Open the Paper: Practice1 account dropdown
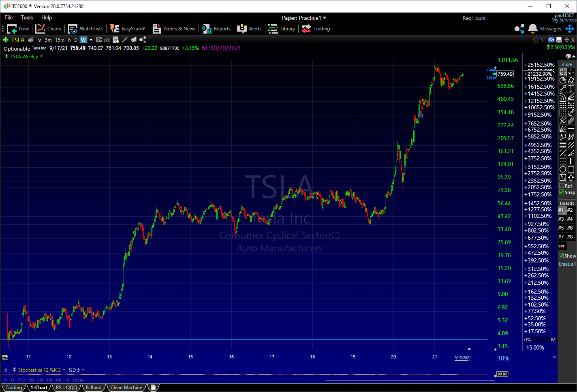The width and height of the screenshot is (577, 392). click(x=304, y=18)
